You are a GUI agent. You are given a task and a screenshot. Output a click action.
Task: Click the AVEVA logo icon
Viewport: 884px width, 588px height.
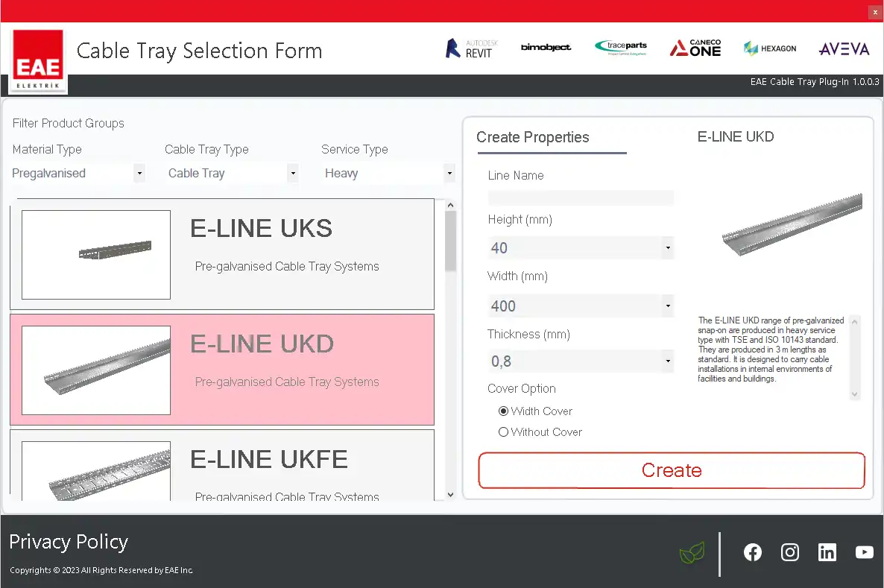(844, 49)
